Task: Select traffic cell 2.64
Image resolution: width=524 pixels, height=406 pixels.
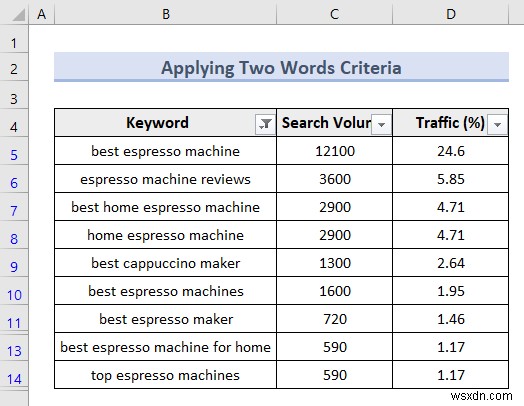Action: (450, 263)
